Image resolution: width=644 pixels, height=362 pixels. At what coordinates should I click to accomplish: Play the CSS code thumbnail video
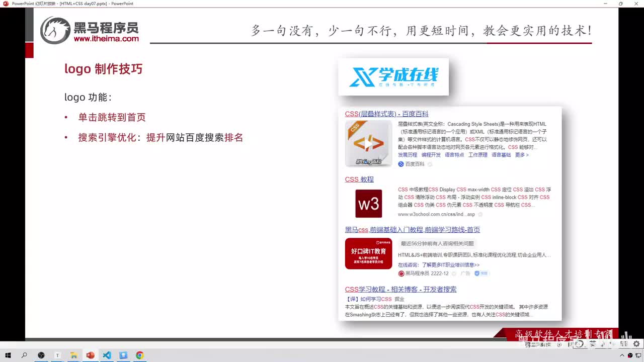tap(368, 143)
